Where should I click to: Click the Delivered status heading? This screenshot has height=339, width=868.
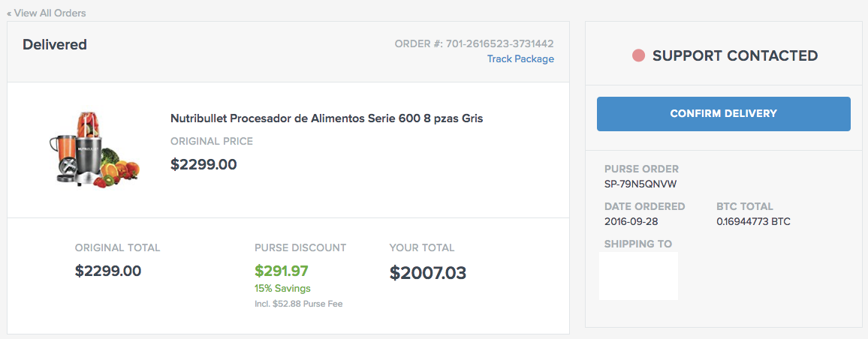[55, 45]
